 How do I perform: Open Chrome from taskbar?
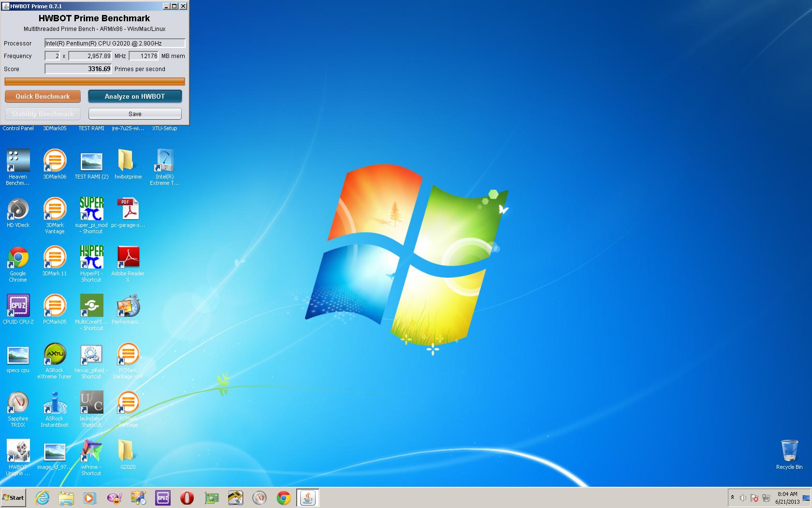pyautogui.click(x=284, y=498)
